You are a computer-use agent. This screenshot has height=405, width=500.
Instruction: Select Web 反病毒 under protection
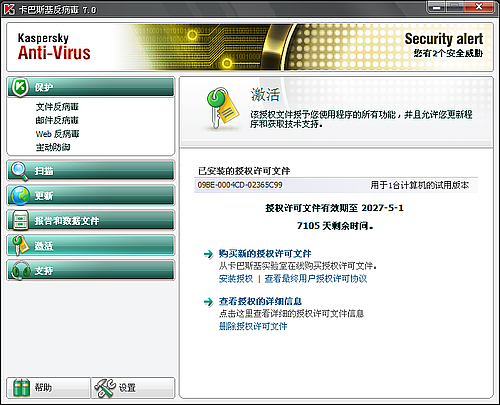[x=57, y=134]
